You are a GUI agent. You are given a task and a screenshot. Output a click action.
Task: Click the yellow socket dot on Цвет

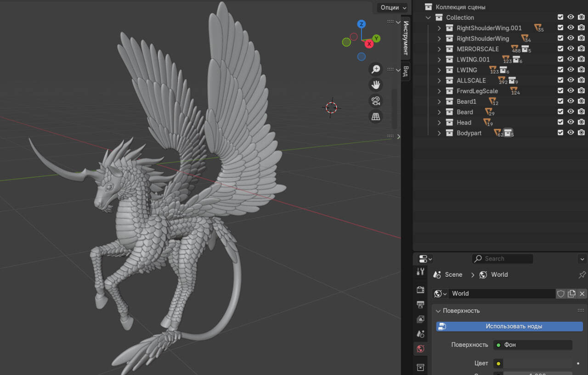tap(498, 364)
